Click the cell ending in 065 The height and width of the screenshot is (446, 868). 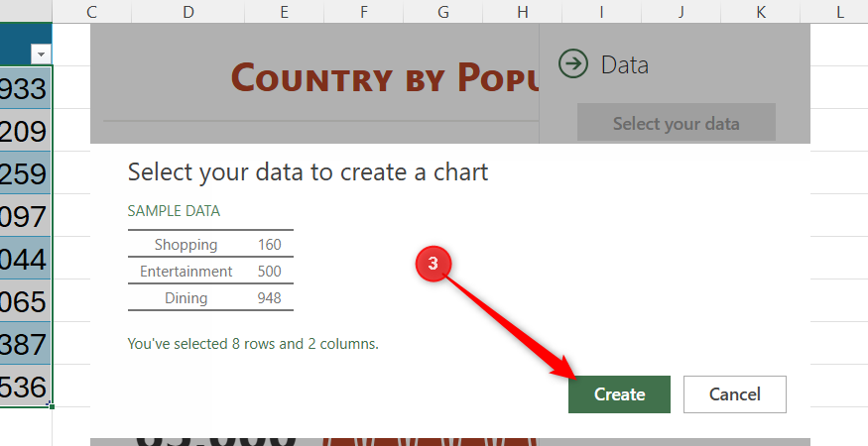point(26,300)
